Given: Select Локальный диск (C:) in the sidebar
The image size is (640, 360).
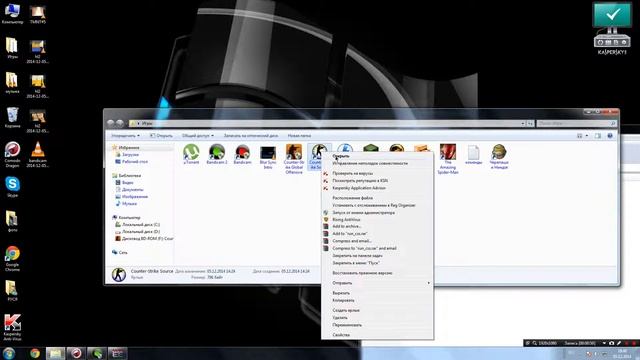Looking at the screenshot, I should [138, 225].
